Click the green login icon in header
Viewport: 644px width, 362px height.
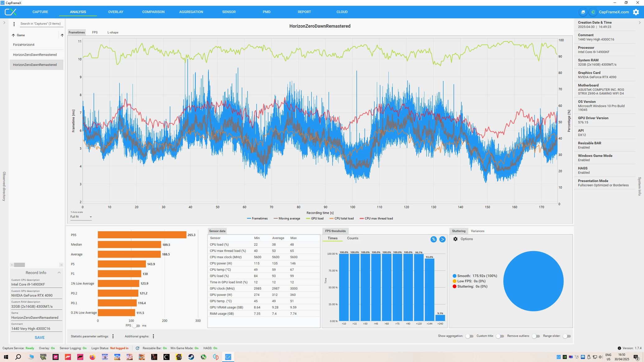point(593,12)
